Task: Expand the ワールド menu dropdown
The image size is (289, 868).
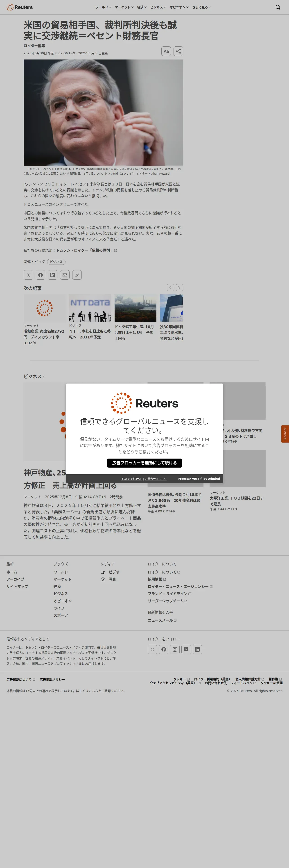Action: click(x=103, y=7)
